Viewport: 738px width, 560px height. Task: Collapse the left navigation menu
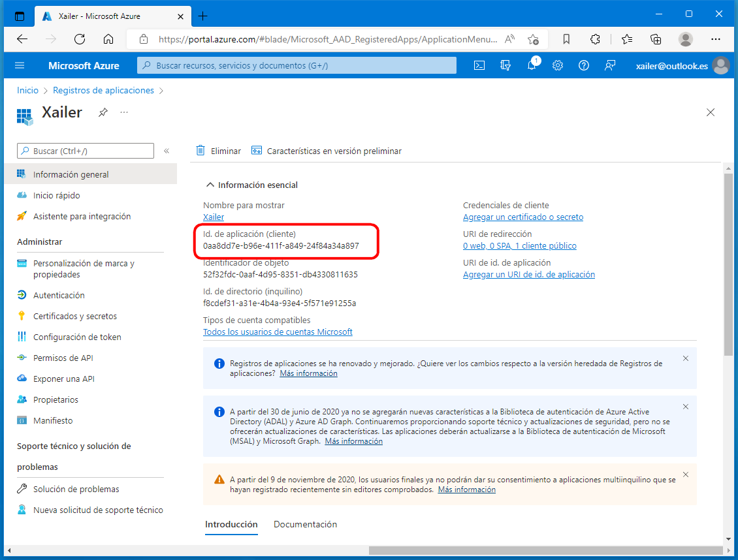[x=166, y=151]
